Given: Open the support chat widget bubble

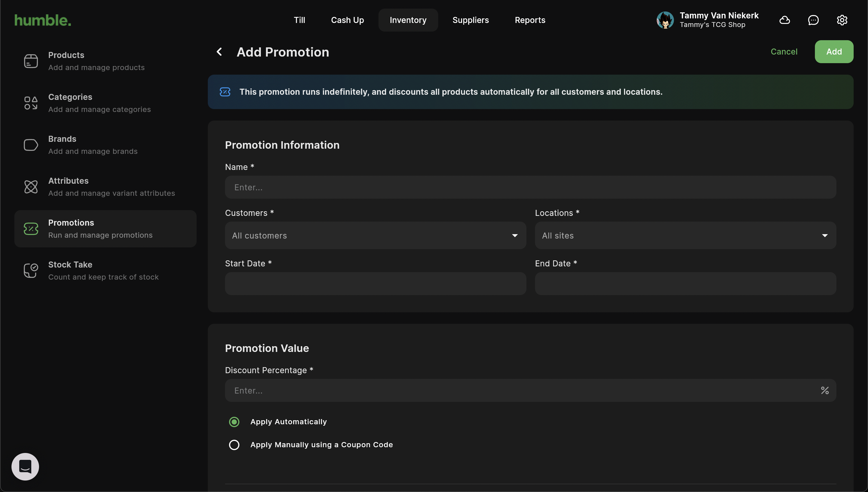Looking at the screenshot, I should tap(25, 467).
